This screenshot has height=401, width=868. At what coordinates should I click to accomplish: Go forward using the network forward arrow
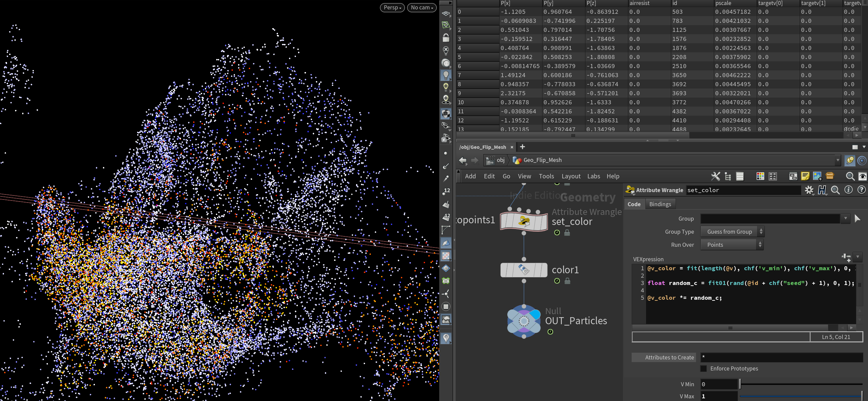click(474, 160)
